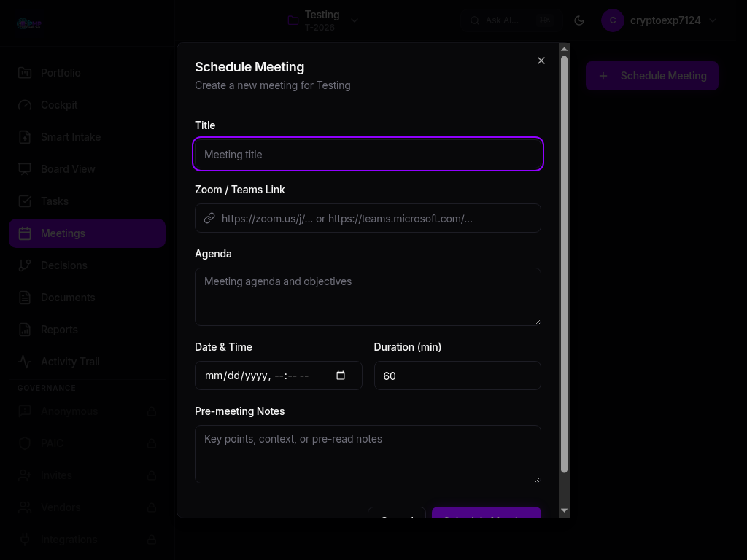747x560 pixels.
Task: Click the link icon in the Zoom field
Action: click(x=209, y=218)
